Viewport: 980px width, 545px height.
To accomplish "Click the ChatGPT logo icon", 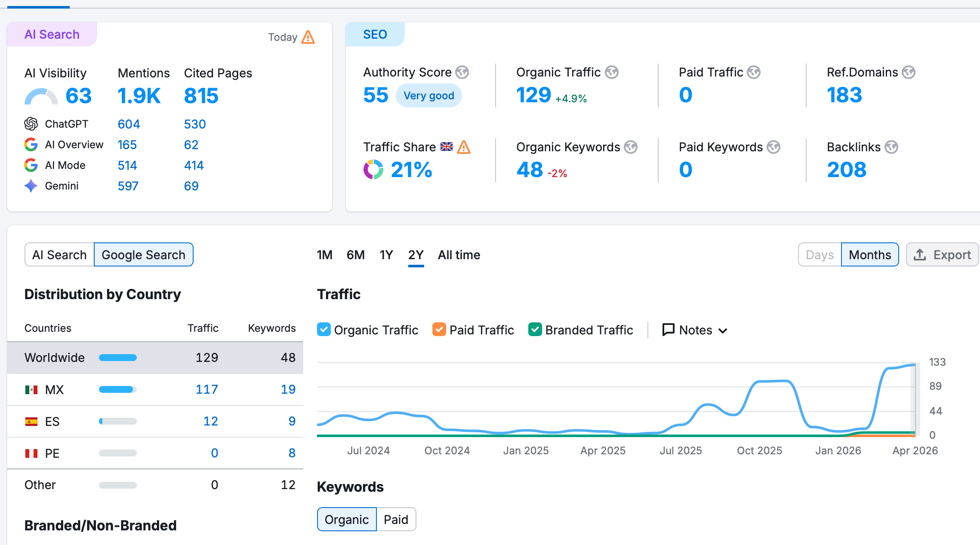I will 31,124.
